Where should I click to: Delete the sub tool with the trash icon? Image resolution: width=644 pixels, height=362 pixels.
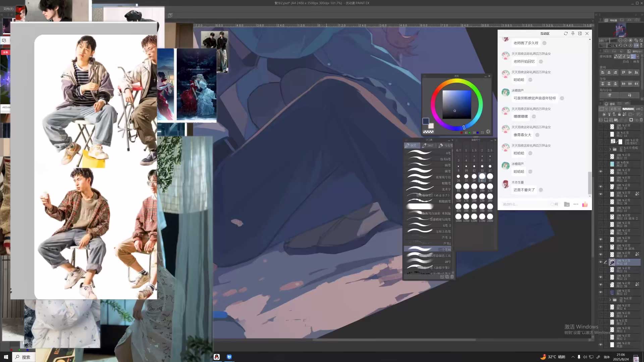click(x=452, y=277)
